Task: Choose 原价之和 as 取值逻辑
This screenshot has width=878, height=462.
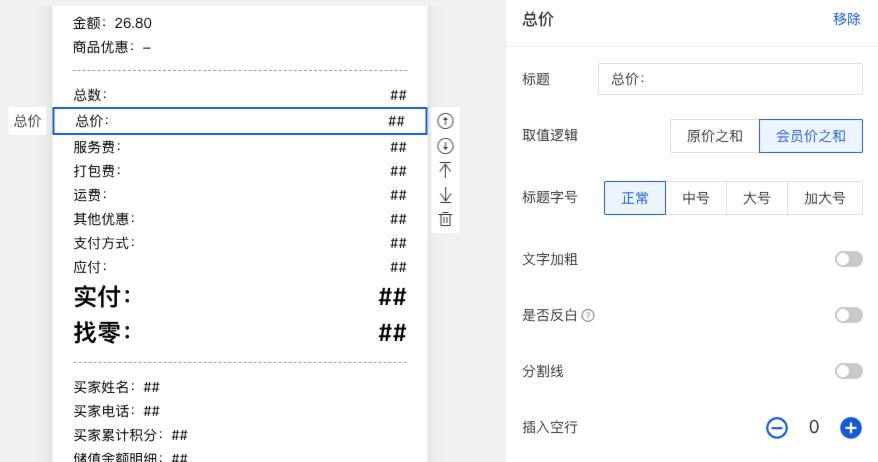Action: (x=714, y=137)
